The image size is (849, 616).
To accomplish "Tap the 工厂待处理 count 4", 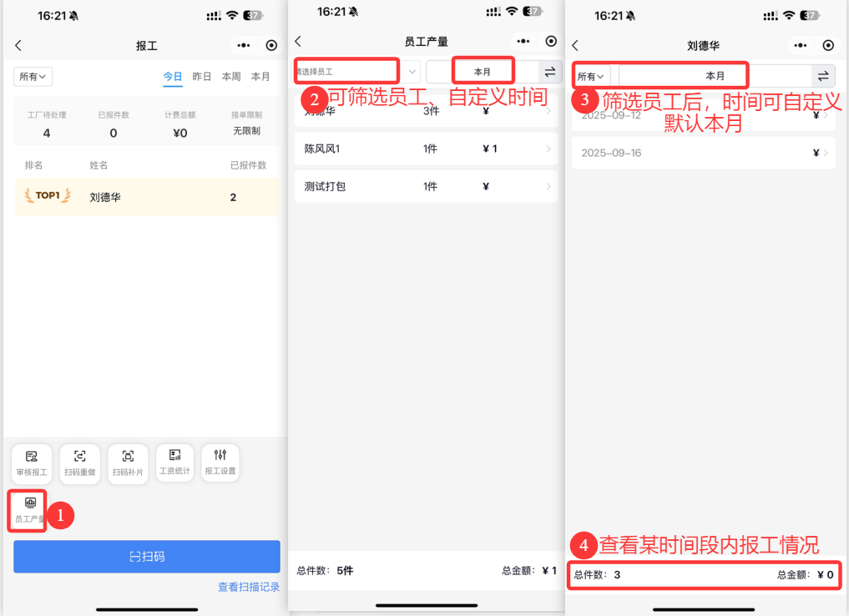I will [x=47, y=134].
